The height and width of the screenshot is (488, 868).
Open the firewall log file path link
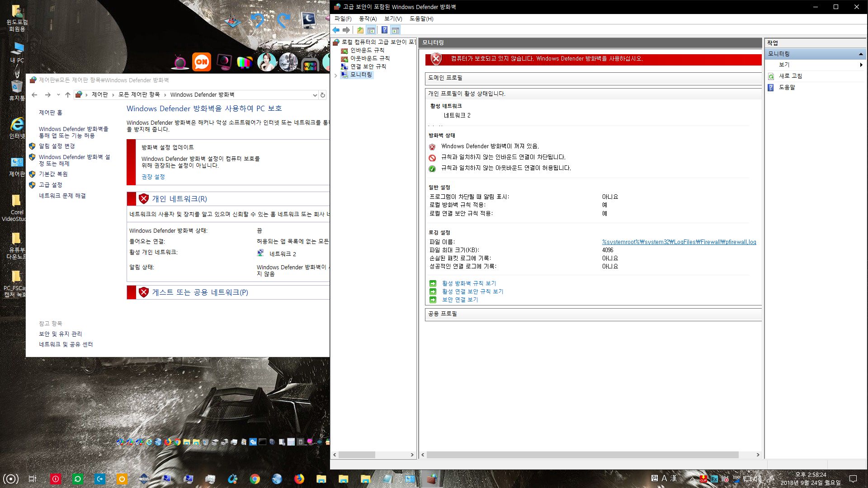coord(679,242)
